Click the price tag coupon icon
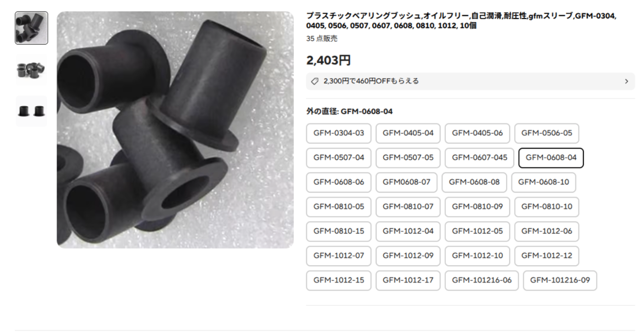The width and height of the screenshot is (644, 336). 315,81
